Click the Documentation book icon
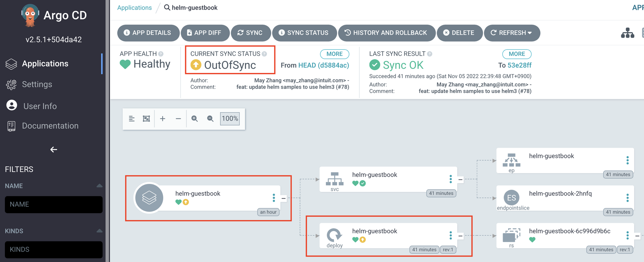The width and height of the screenshot is (644, 262). coord(11,126)
